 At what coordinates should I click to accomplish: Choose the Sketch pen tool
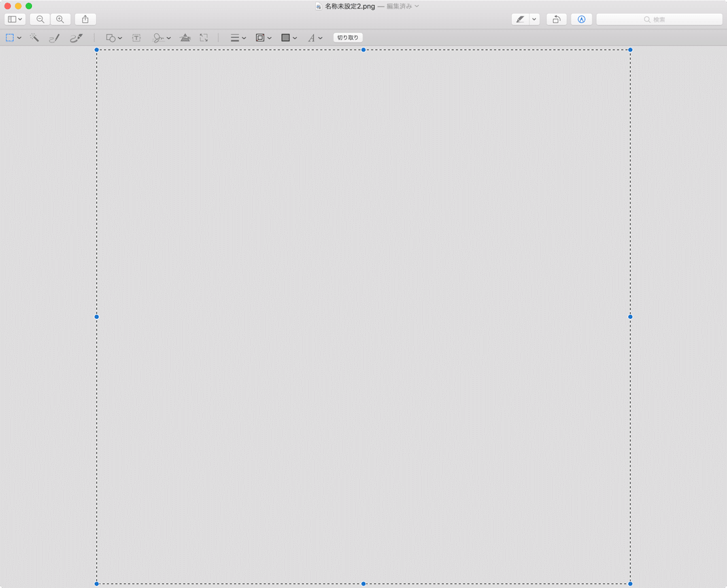coord(54,38)
